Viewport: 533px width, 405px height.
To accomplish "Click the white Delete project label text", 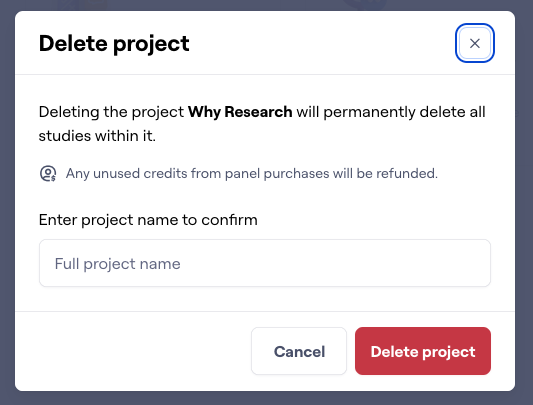I will coord(423,352).
